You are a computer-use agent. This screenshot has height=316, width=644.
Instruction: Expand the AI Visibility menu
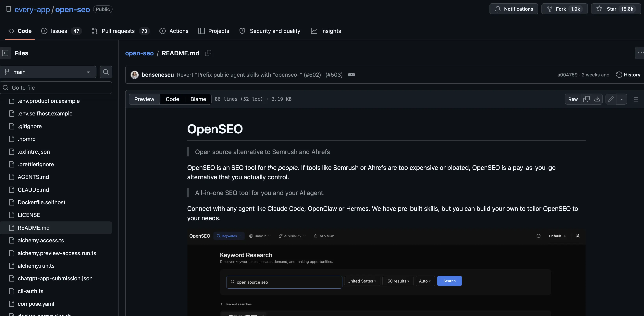point(292,236)
